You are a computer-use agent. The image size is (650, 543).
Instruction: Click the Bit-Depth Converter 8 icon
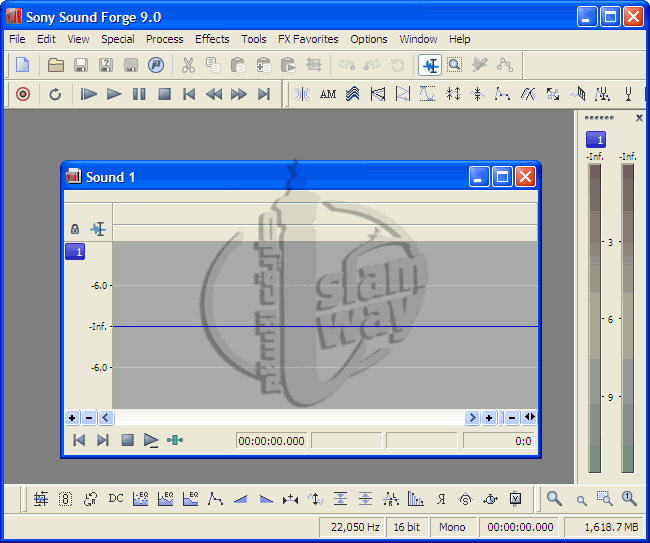point(65,499)
